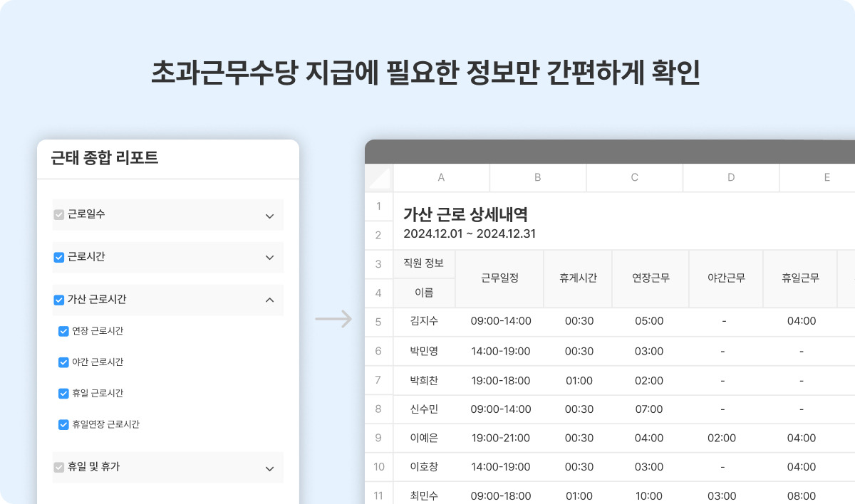Click the 야간근무 column header
855x504 pixels.
click(726, 278)
